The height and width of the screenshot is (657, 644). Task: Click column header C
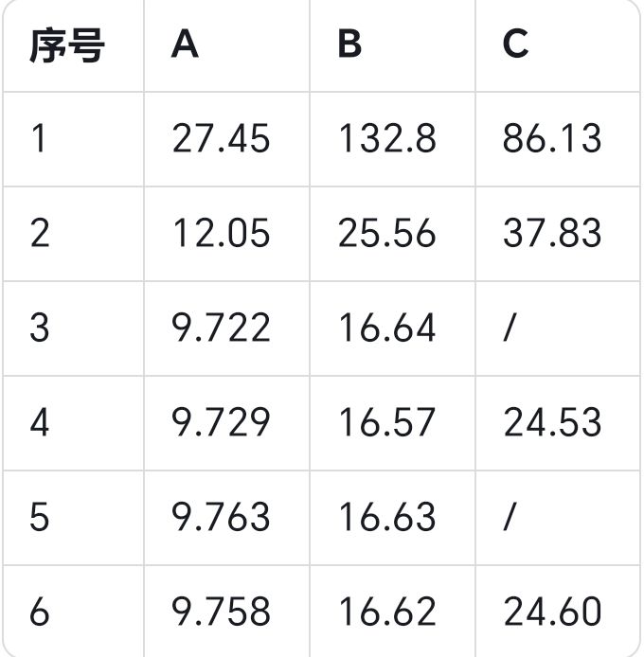pos(515,45)
